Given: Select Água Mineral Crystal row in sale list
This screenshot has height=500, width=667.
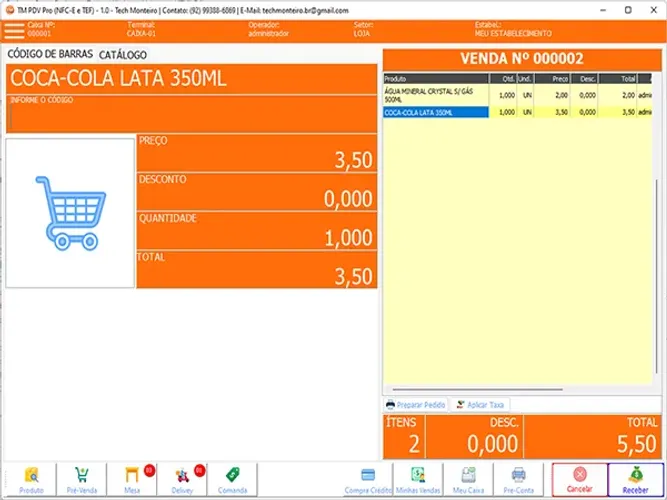Looking at the screenshot, I should (x=517, y=95).
